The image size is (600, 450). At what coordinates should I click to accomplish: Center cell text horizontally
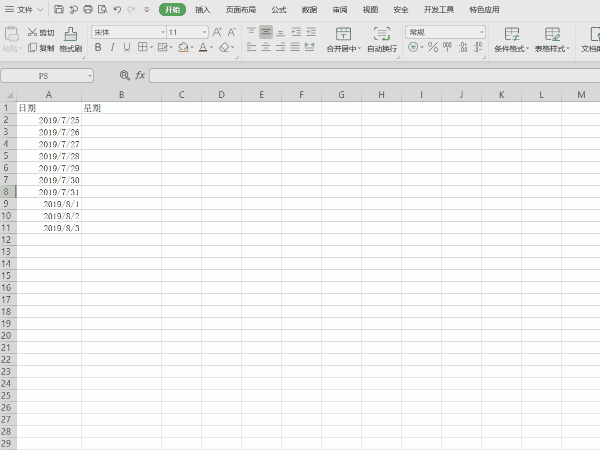[266, 47]
